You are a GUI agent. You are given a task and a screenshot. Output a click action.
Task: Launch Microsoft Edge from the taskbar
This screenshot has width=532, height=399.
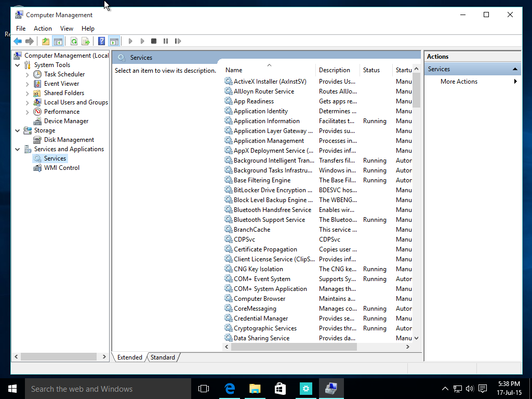pos(230,389)
